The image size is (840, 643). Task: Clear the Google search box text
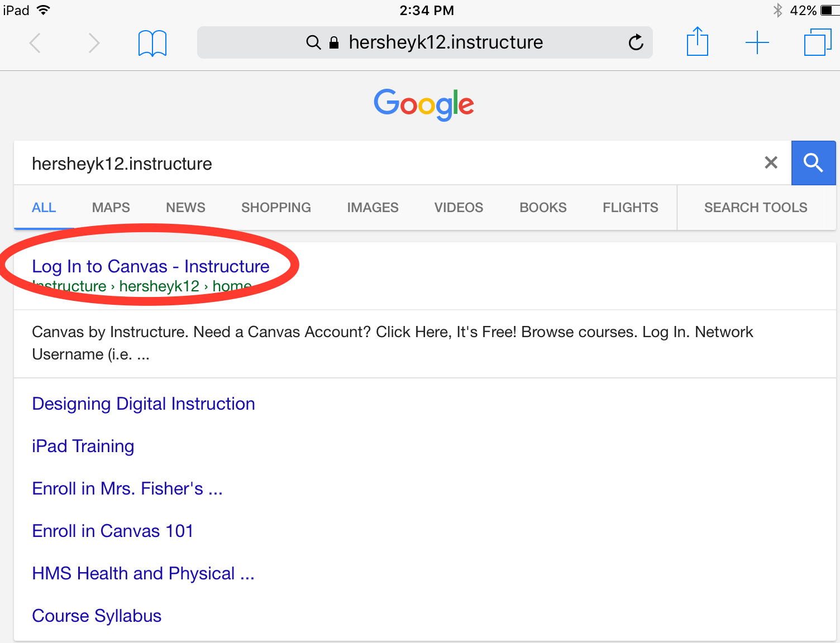pos(771,163)
